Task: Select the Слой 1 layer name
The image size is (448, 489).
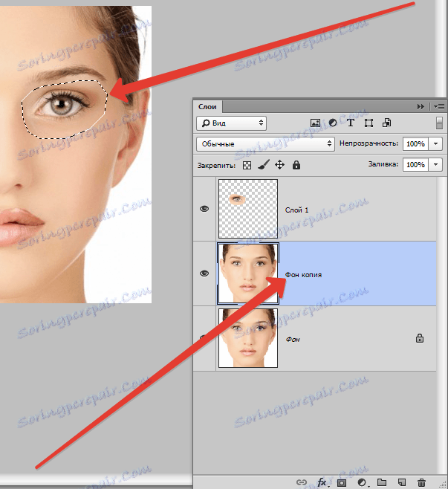Action: pyautogui.click(x=296, y=210)
